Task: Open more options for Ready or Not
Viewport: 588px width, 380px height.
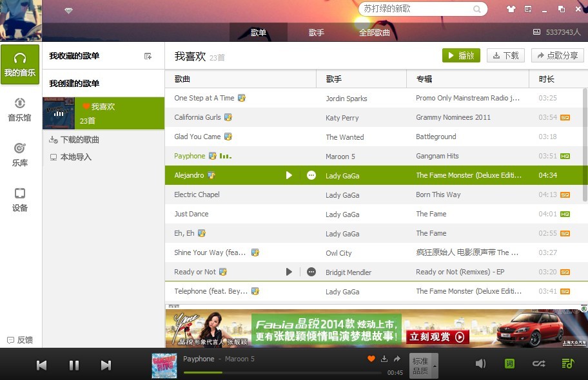Action: pyautogui.click(x=311, y=272)
